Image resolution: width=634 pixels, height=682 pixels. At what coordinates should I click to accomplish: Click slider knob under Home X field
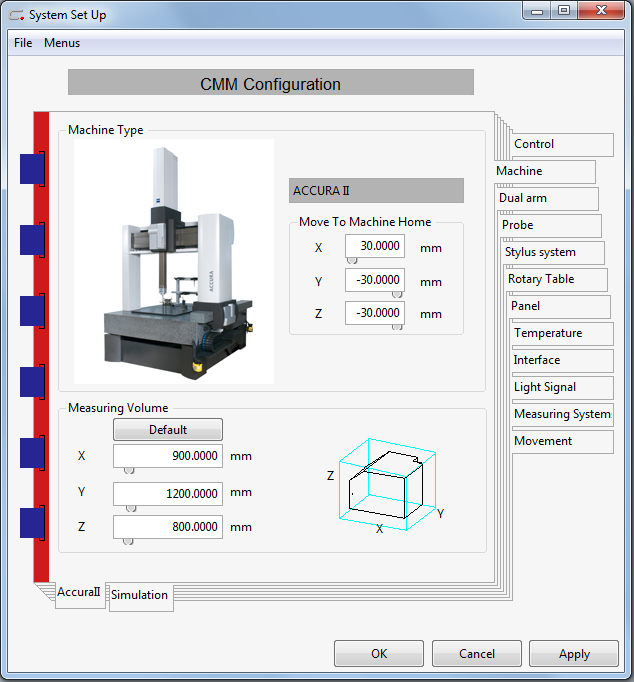click(352, 261)
